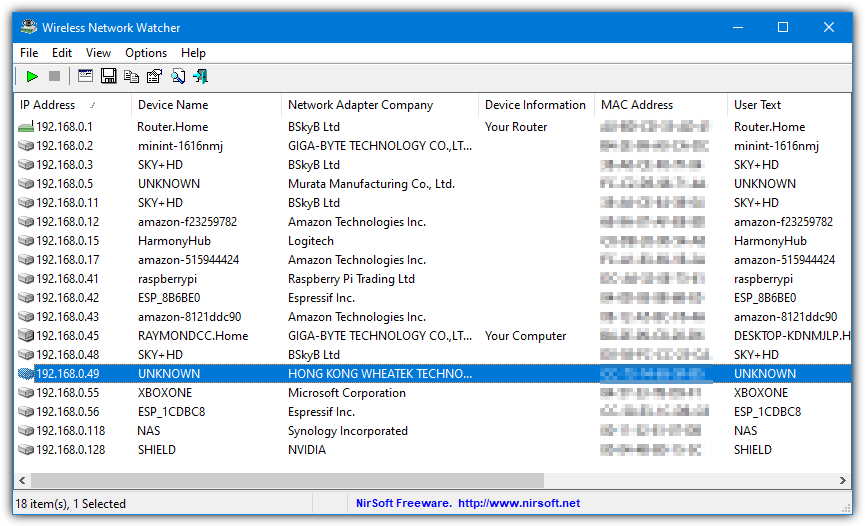The width and height of the screenshot is (865, 526).
Task: Click the Microsoft Corporation cell
Action: click(x=346, y=393)
